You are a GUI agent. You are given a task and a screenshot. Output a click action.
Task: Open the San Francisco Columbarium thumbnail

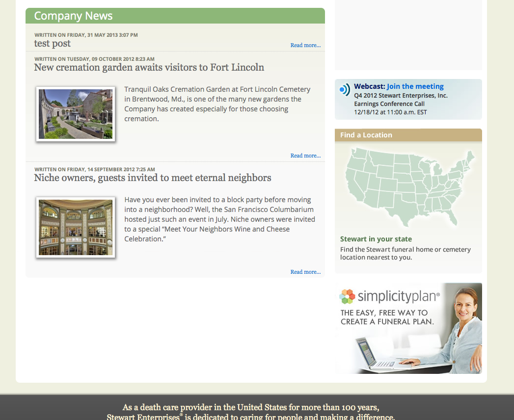[x=76, y=227]
